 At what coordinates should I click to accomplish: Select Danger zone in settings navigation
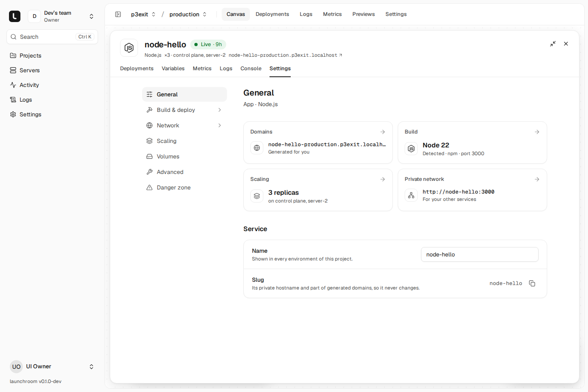(x=185, y=187)
